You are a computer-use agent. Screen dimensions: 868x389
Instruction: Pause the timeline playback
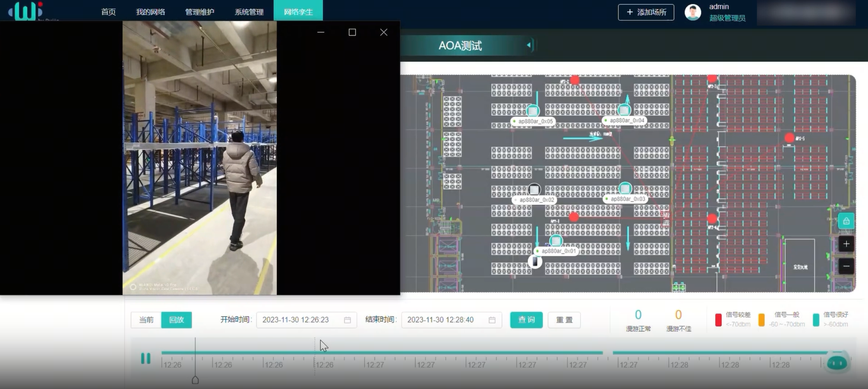(x=146, y=359)
